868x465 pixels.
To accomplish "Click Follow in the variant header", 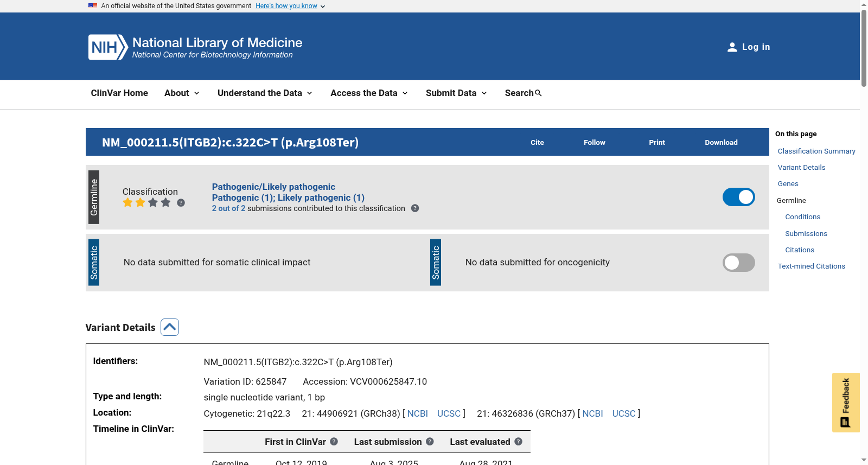I will point(595,142).
